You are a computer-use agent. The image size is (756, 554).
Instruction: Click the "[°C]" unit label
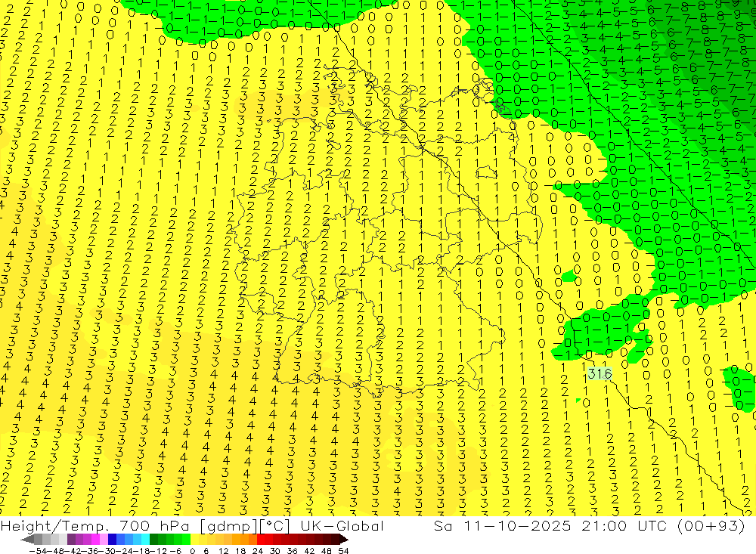(x=275, y=525)
